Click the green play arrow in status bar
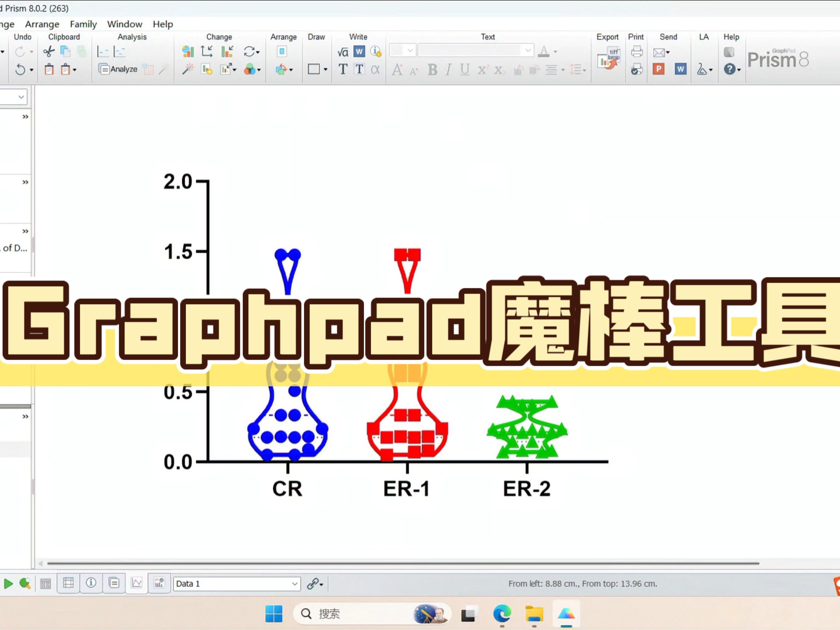This screenshot has width=840, height=630. [8, 583]
